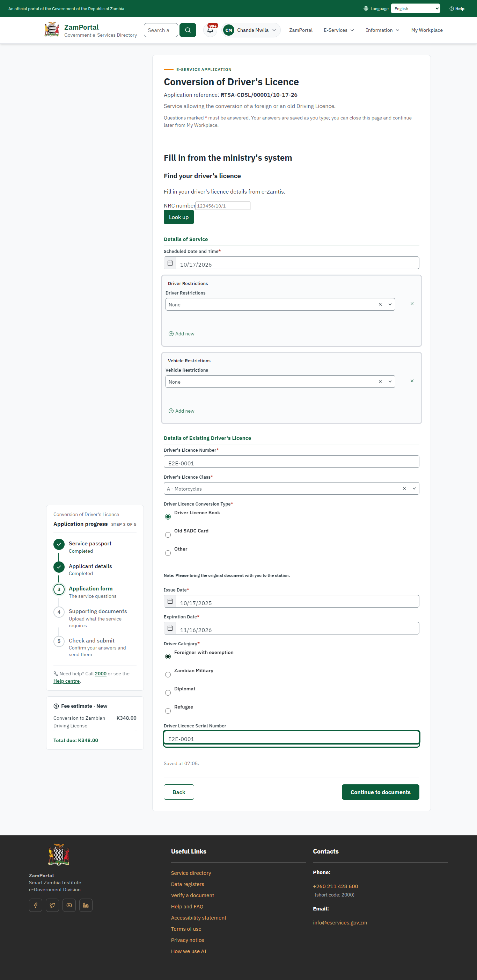Image resolution: width=477 pixels, height=980 pixels.
Task: Select the Old SADC Card option
Action: click(x=168, y=535)
